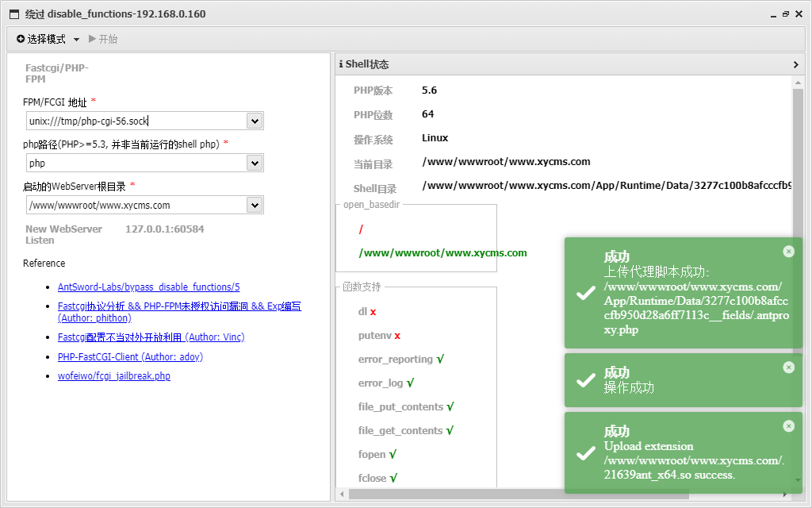Open Fastcgi配置不当对外开放利用 Vinc link
The height and width of the screenshot is (508, 812).
[151, 337]
